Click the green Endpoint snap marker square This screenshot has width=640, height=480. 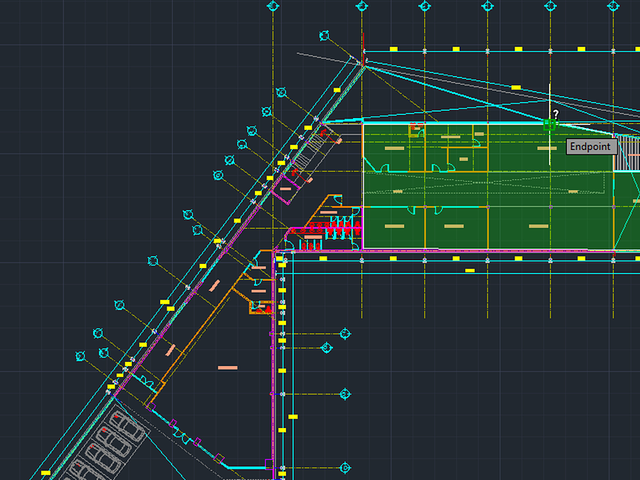pyautogui.click(x=550, y=124)
